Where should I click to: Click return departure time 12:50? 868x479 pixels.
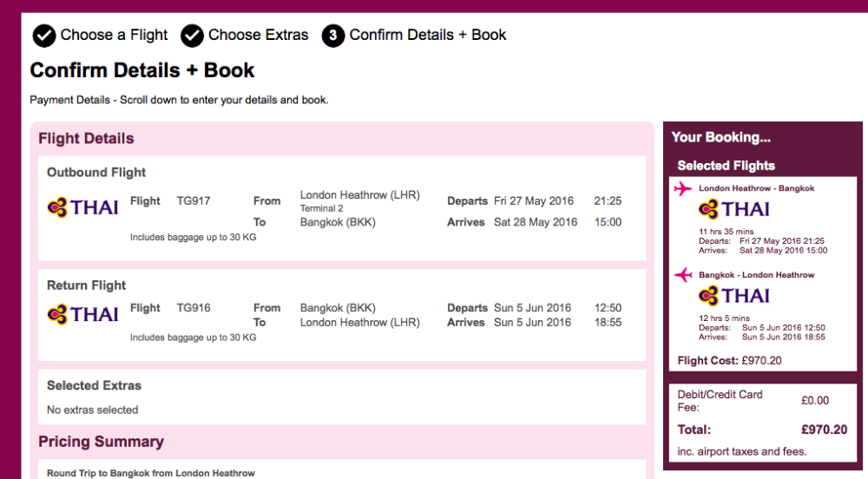608,307
